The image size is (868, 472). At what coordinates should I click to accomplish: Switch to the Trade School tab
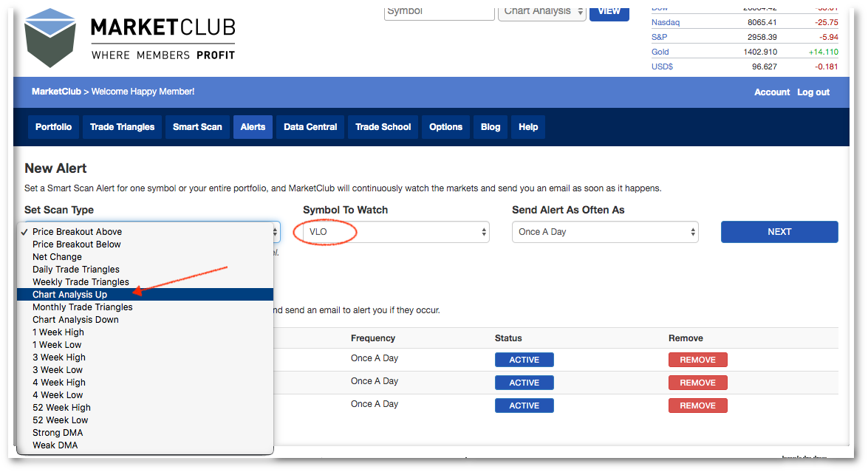(x=383, y=127)
